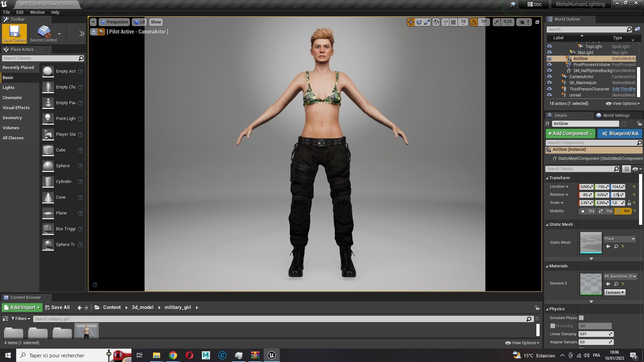Select the Point Light actor icon

(x=48, y=119)
